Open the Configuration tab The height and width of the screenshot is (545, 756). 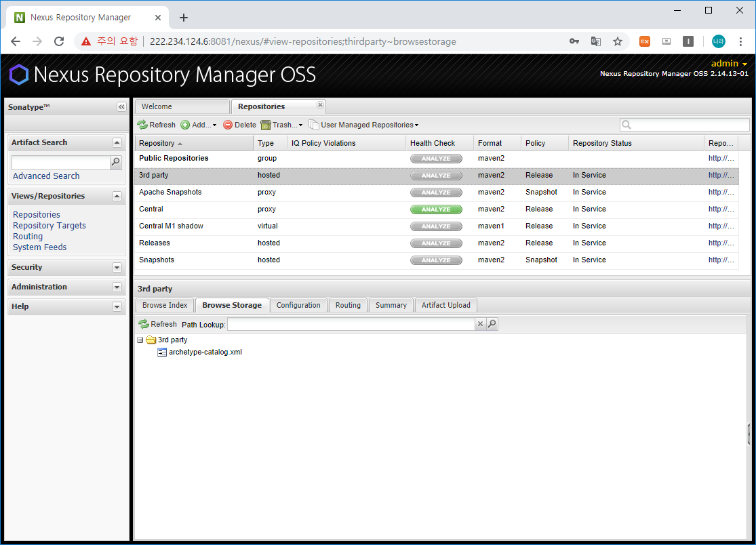click(x=298, y=305)
